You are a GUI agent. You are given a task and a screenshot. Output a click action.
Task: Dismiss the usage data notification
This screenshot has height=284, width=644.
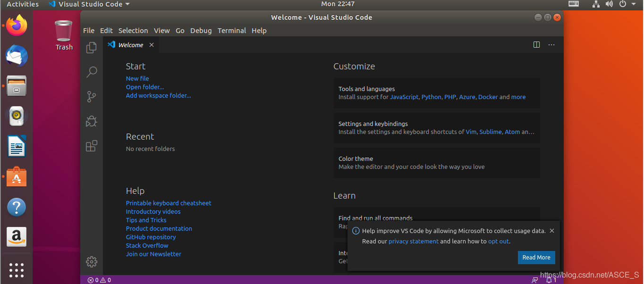(x=552, y=231)
